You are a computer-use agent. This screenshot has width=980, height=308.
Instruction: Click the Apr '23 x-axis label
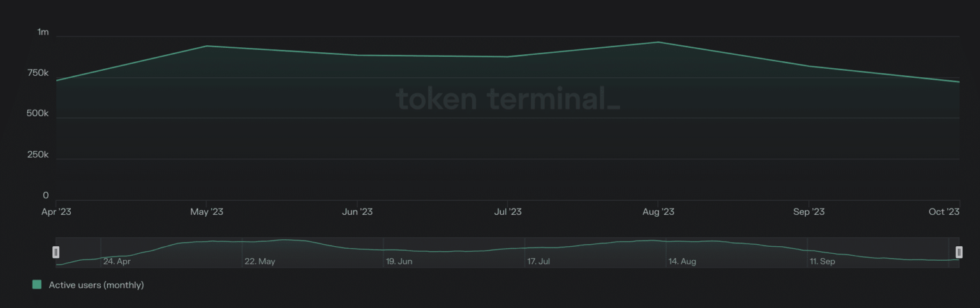click(57, 212)
